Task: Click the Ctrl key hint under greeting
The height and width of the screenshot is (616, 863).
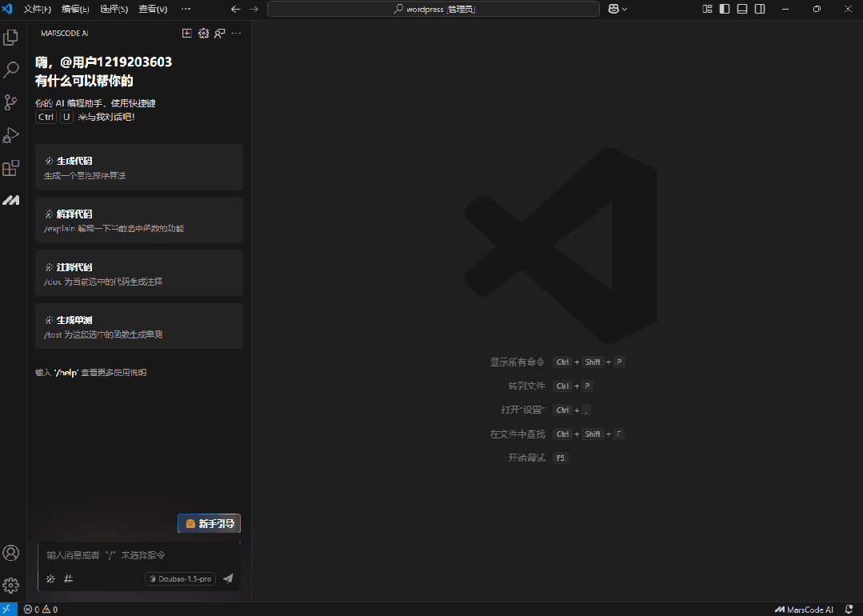Action: [x=46, y=117]
